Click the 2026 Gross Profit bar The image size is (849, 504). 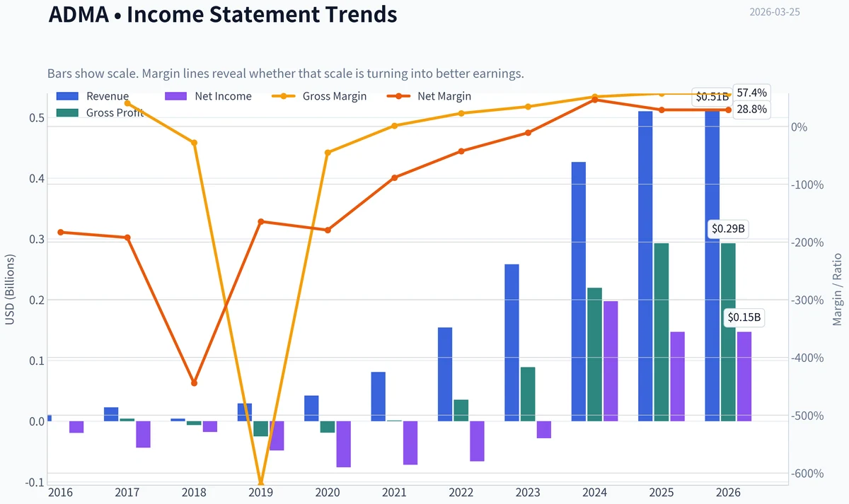(728, 332)
